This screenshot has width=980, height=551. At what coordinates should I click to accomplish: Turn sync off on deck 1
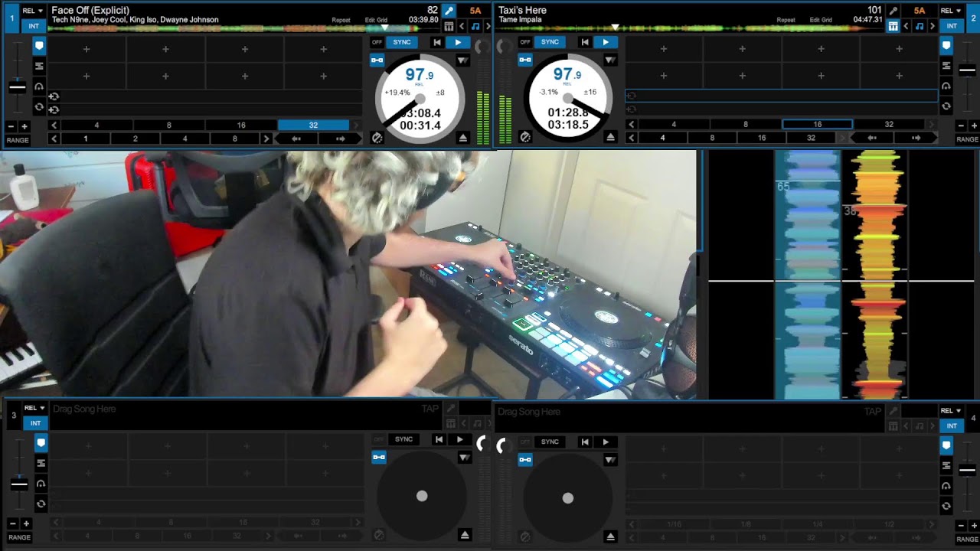coord(377,43)
